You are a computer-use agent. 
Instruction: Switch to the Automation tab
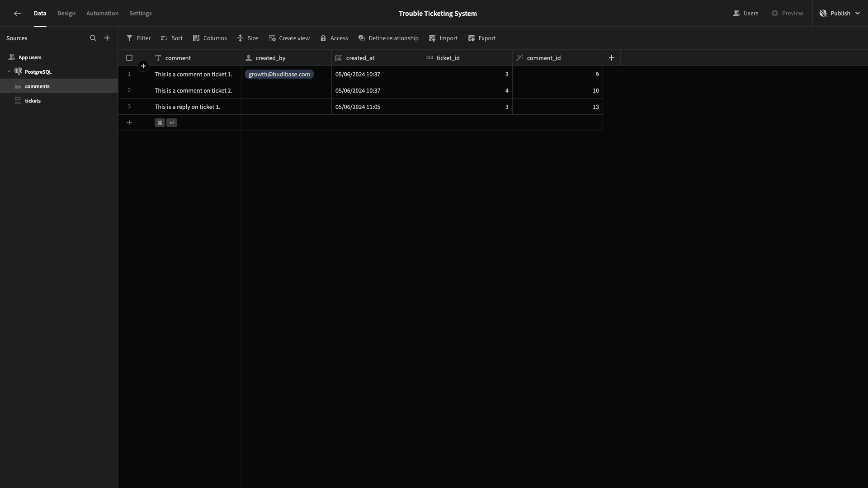click(x=103, y=14)
